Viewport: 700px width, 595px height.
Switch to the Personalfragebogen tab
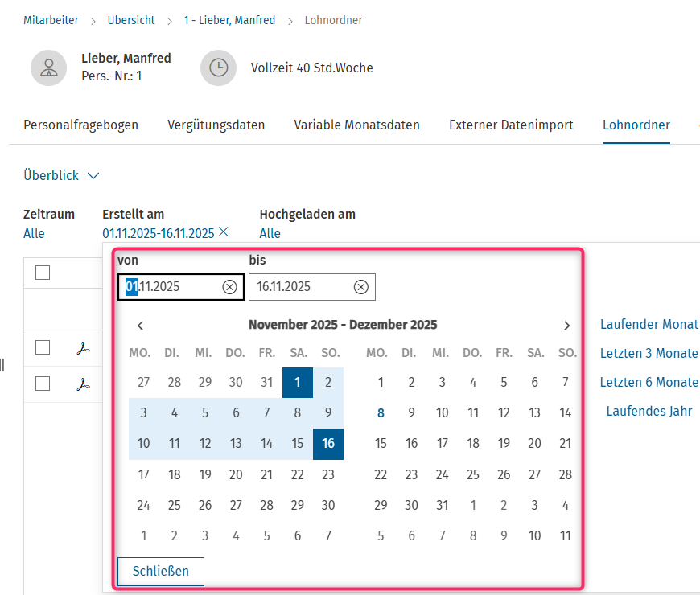pos(80,125)
